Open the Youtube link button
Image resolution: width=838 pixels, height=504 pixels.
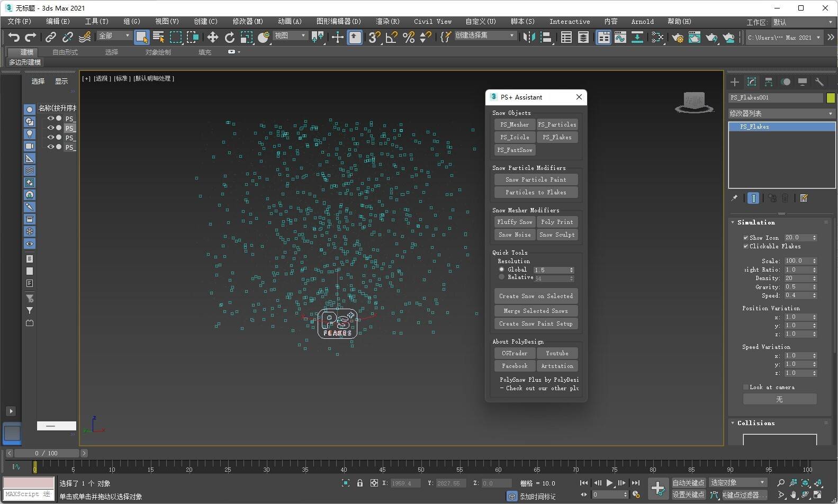tap(557, 353)
